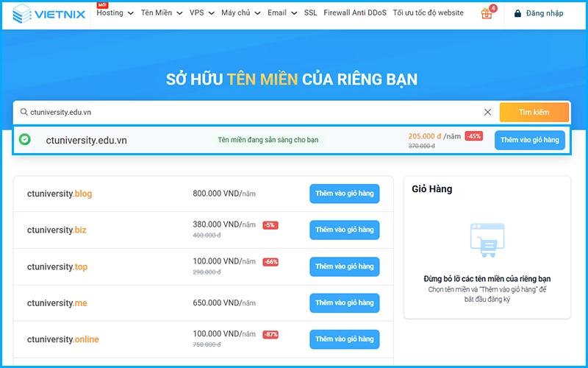Click the ctuniversity.online domain name

click(62, 339)
